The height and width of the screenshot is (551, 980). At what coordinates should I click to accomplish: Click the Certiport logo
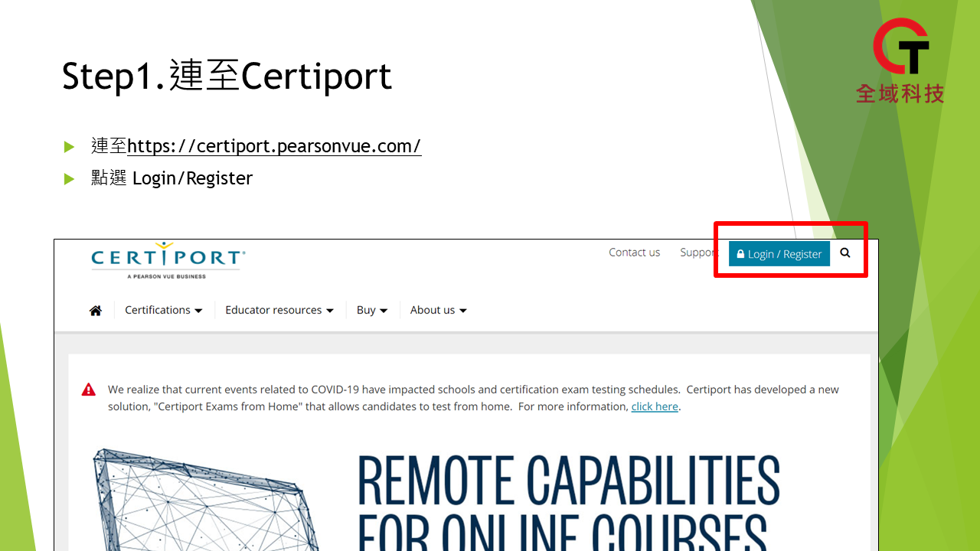(x=168, y=261)
